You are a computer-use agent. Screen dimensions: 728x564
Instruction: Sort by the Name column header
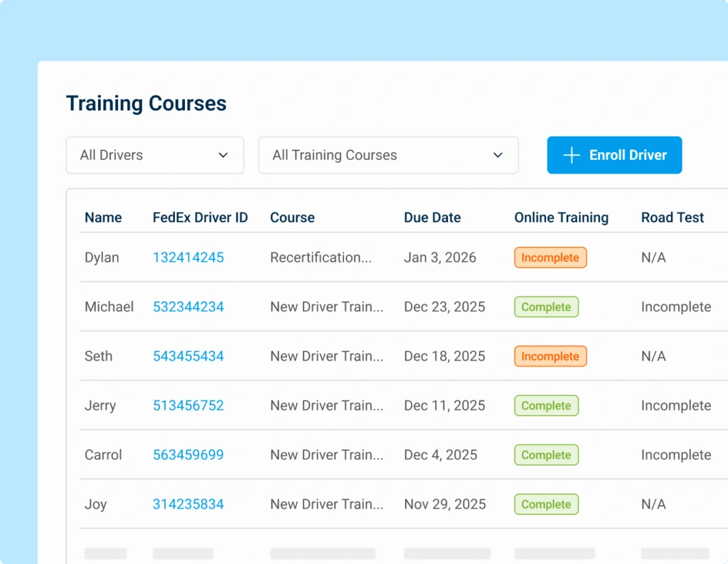[103, 218]
